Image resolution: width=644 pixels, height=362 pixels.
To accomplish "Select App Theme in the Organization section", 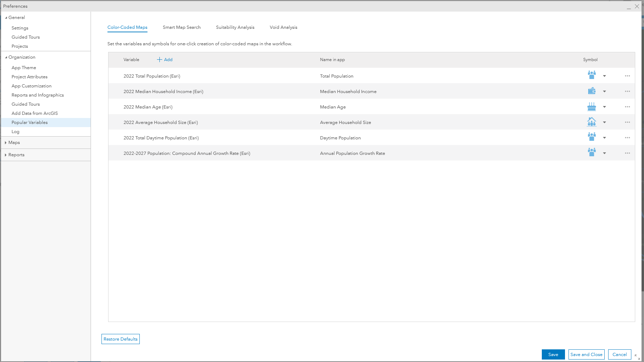I will [x=24, y=67].
